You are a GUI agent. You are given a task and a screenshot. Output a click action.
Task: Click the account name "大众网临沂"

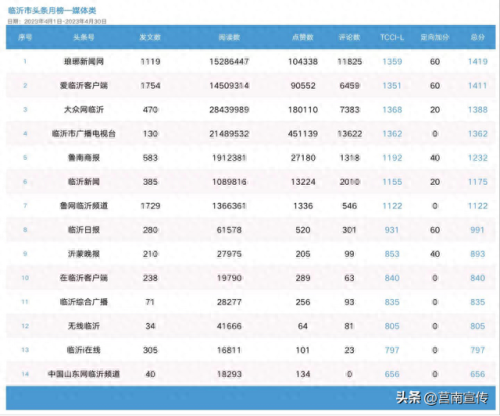click(x=84, y=110)
